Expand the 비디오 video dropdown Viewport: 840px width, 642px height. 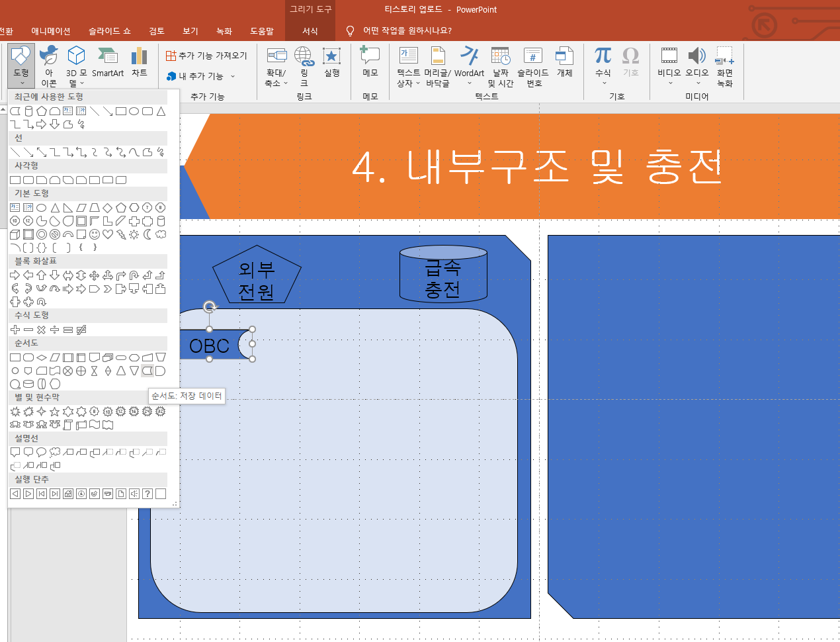pyautogui.click(x=669, y=83)
